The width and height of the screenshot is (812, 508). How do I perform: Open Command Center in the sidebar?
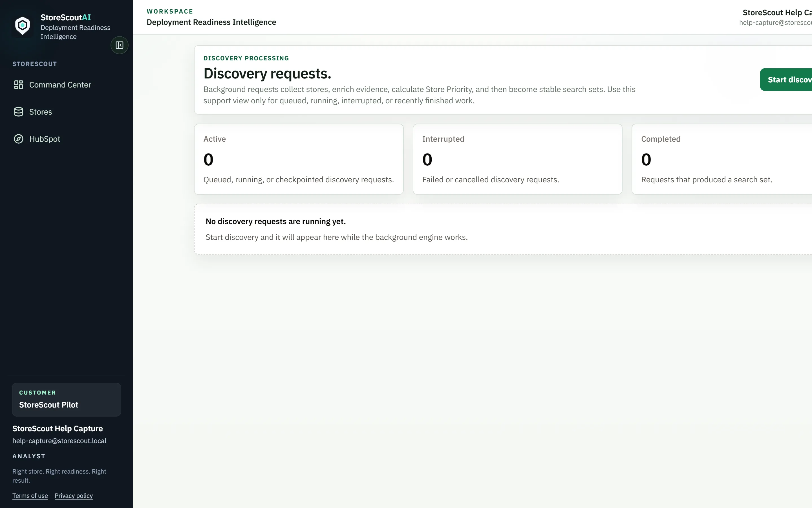[x=67, y=85]
